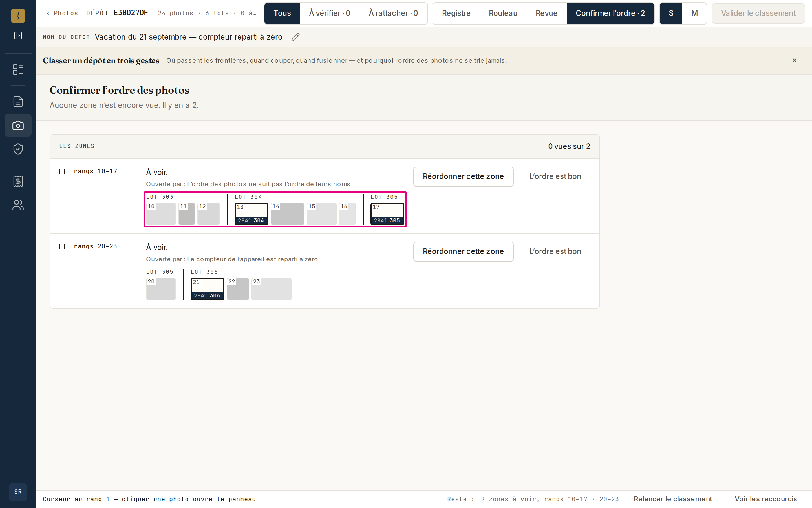This screenshot has width=812, height=508.
Task: Open the Confirmer l'ordre · 2 tab
Action: point(610,14)
